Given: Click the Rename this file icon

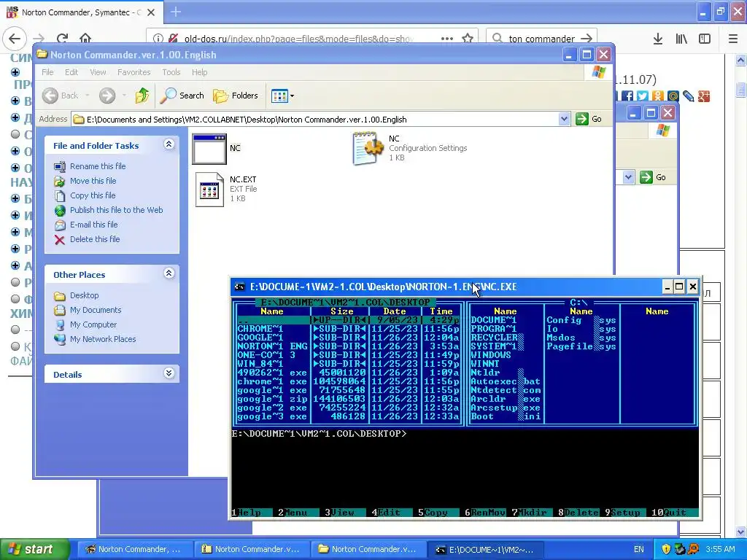Looking at the screenshot, I should [x=60, y=166].
